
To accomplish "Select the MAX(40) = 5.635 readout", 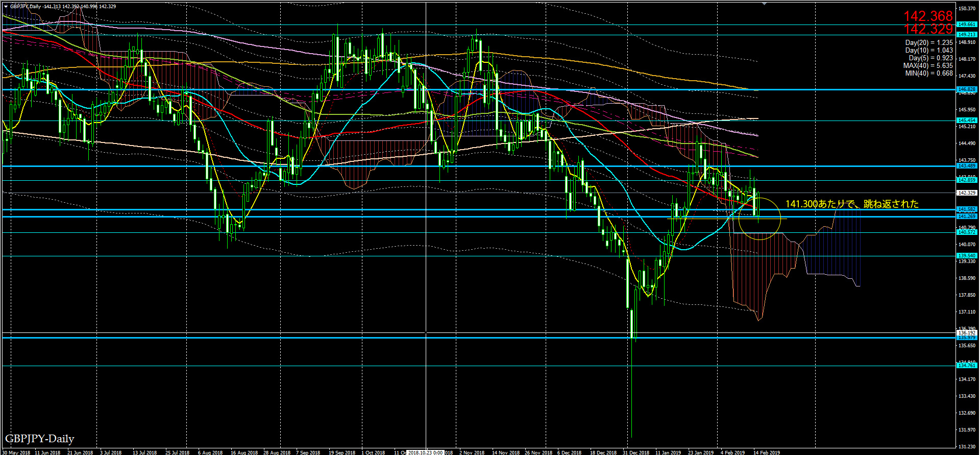I will pyautogui.click(x=928, y=66).
